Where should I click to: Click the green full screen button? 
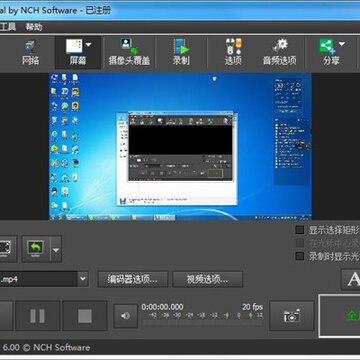tap(339, 316)
